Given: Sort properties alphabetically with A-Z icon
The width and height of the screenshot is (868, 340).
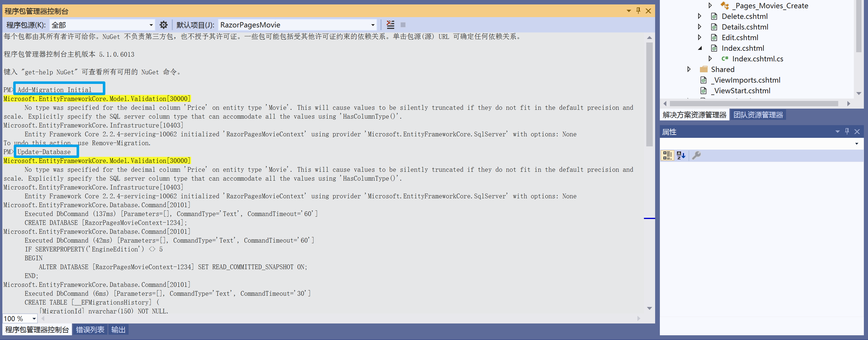Looking at the screenshot, I should click(681, 155).
